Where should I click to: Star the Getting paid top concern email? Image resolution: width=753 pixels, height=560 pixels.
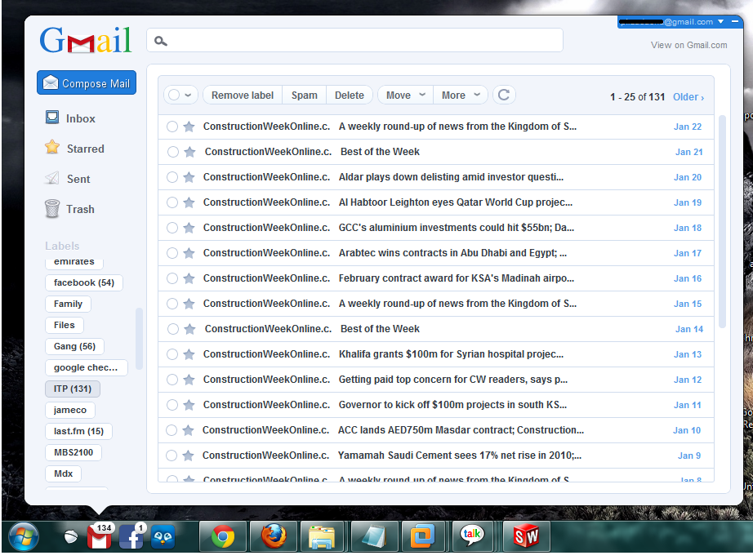[x=189, y=380]
